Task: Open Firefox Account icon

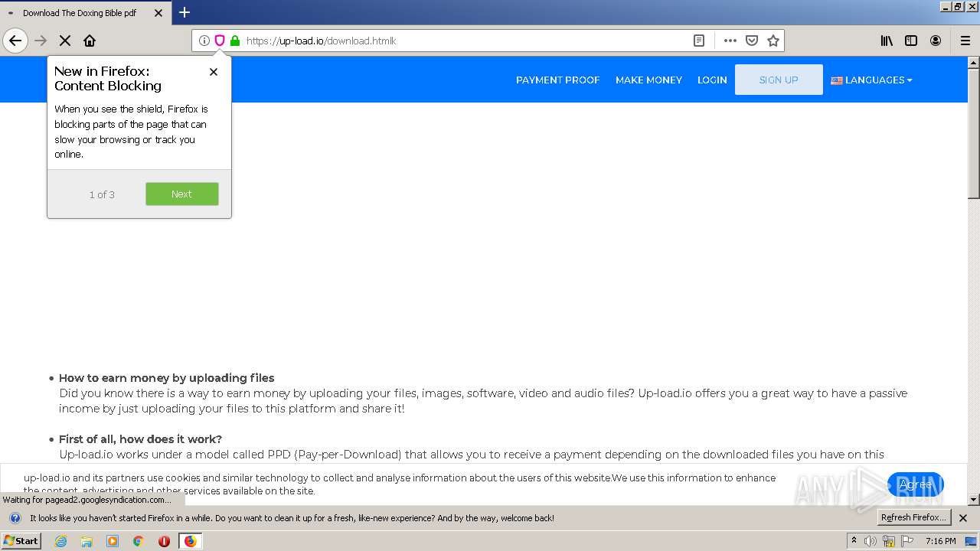Action: pyautogui.click(x=936, y=41)
